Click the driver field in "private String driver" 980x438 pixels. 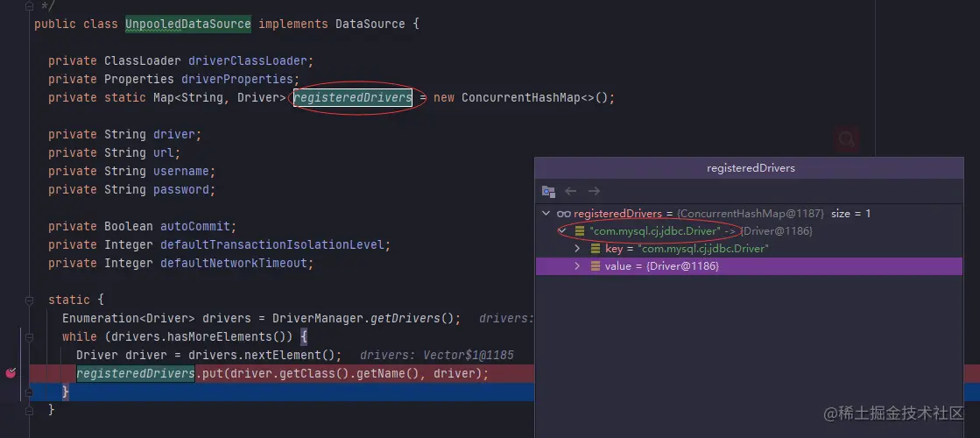click(174, 134)
